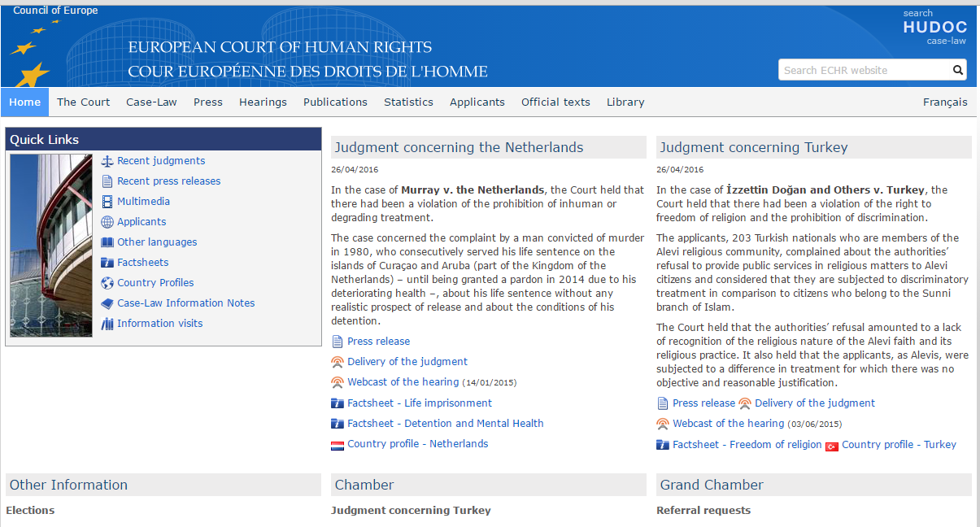The image size is (980, 527).
Task: Click the film icon beside Multimedia
Action: (x=107, y=202)
